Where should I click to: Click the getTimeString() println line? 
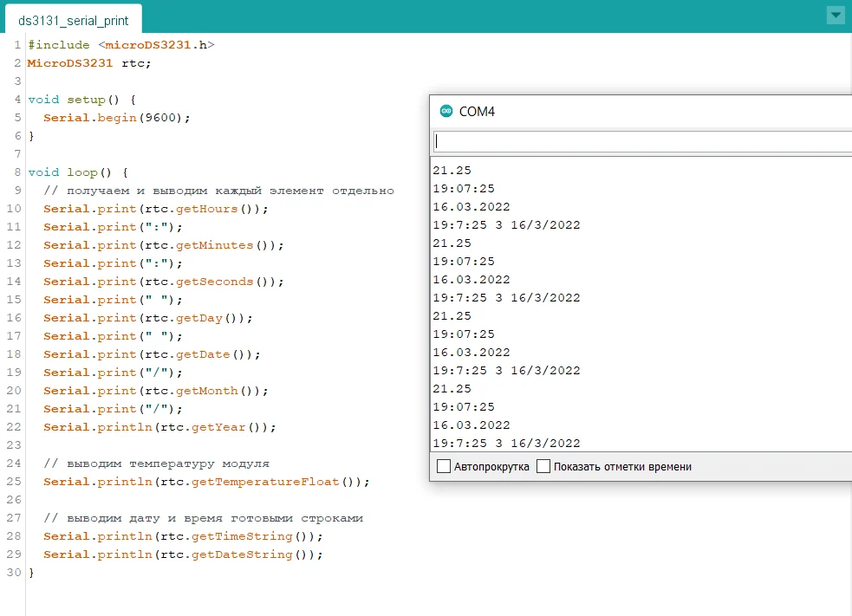[x=183, y=536]
